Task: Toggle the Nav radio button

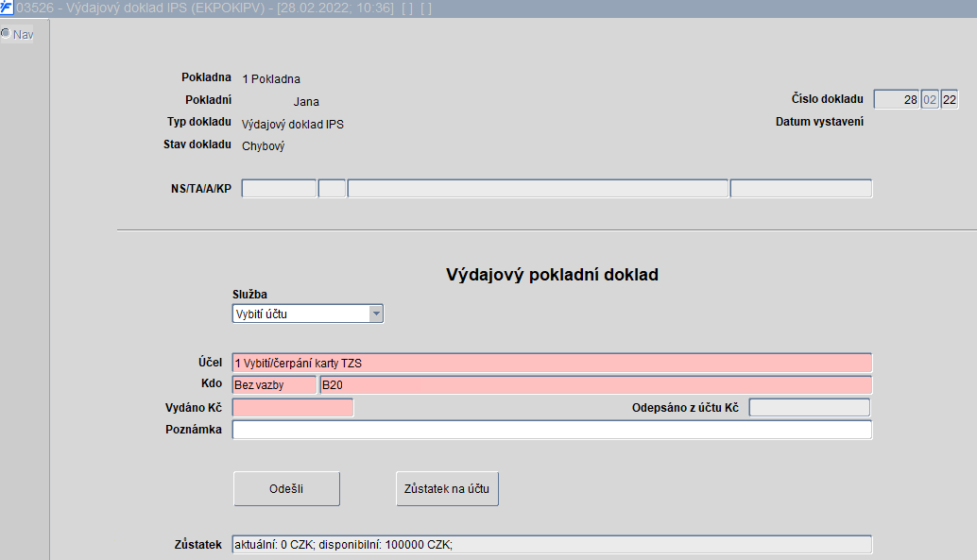Action: (x=6, y=34)
